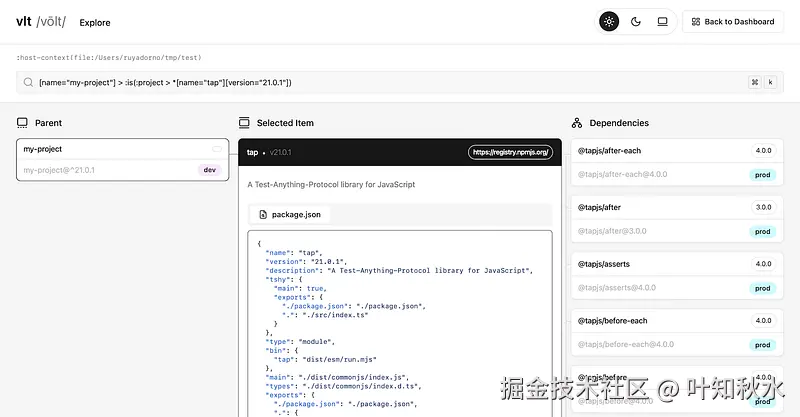Click 4.0.0 version badge of @tapjs/asserts

click(763, 264)
